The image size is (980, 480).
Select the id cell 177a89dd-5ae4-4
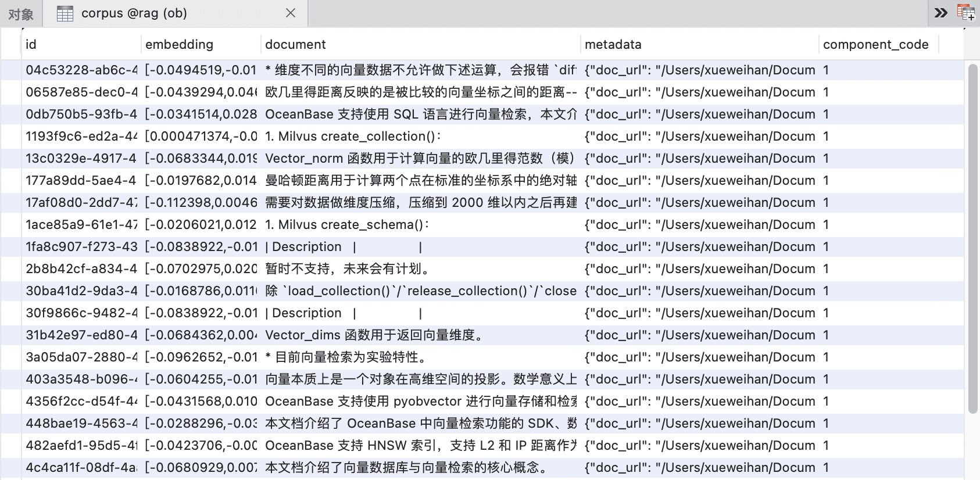point(81,180)
